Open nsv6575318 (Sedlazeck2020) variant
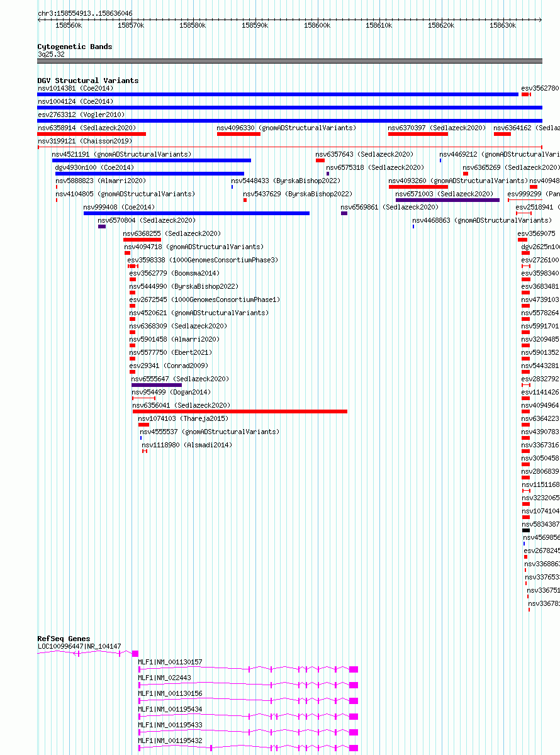The height and width of the screenshot is (755, 560). click(376, 167)
